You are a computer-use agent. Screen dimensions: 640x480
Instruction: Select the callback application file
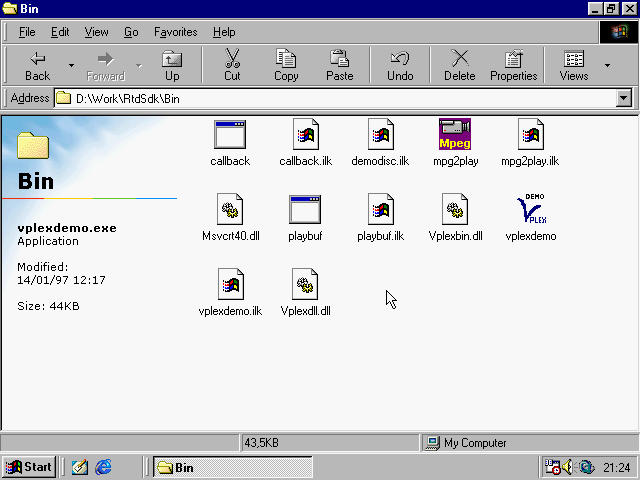(x=230, y=134)
